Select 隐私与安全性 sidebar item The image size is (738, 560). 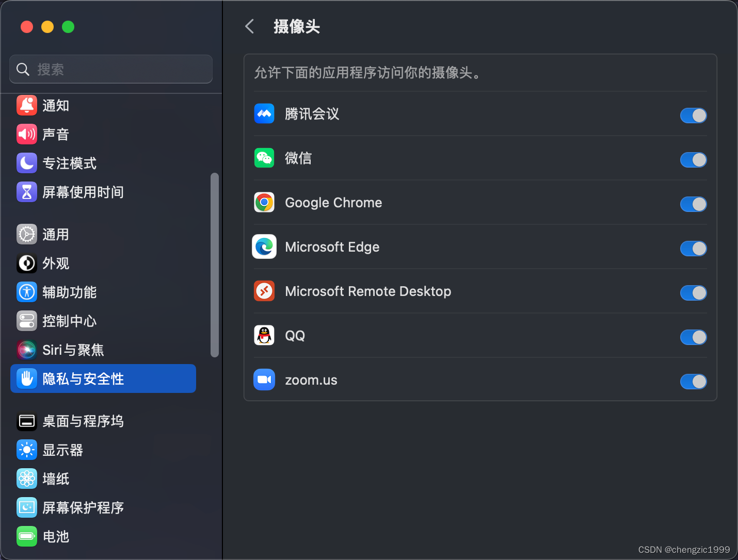point(103,378)
